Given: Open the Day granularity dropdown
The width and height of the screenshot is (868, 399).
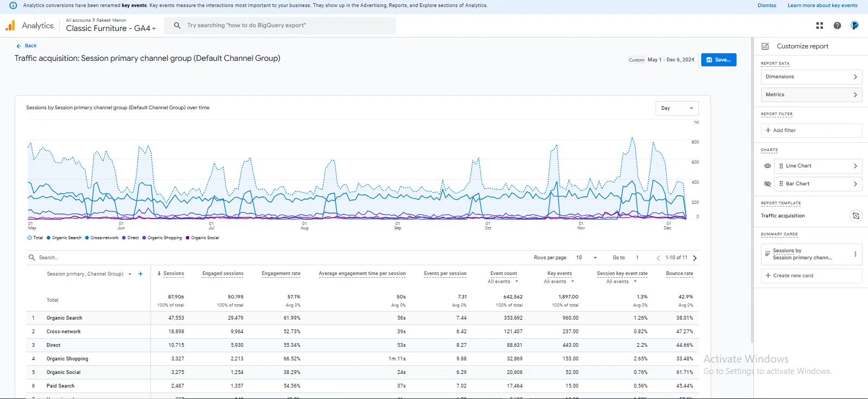Looking at the screenshot, I should [677, 108].
